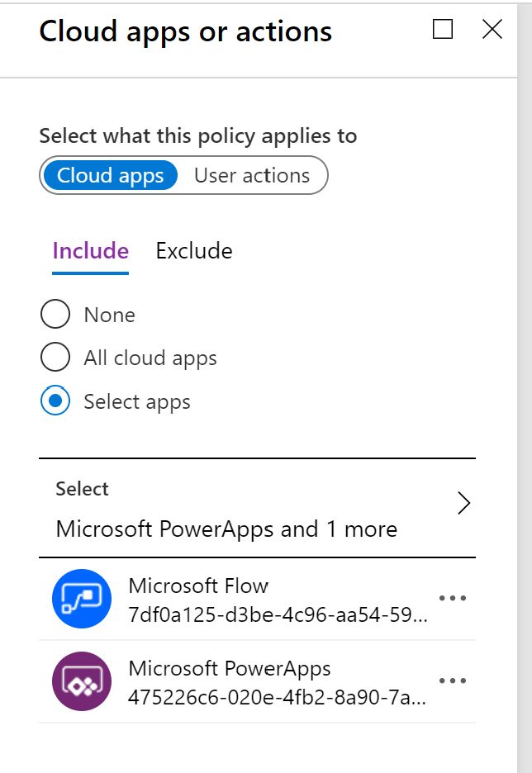Switch the toggle to User actions
The width and height of the screenshot is (532, 773).
point(252,175)
